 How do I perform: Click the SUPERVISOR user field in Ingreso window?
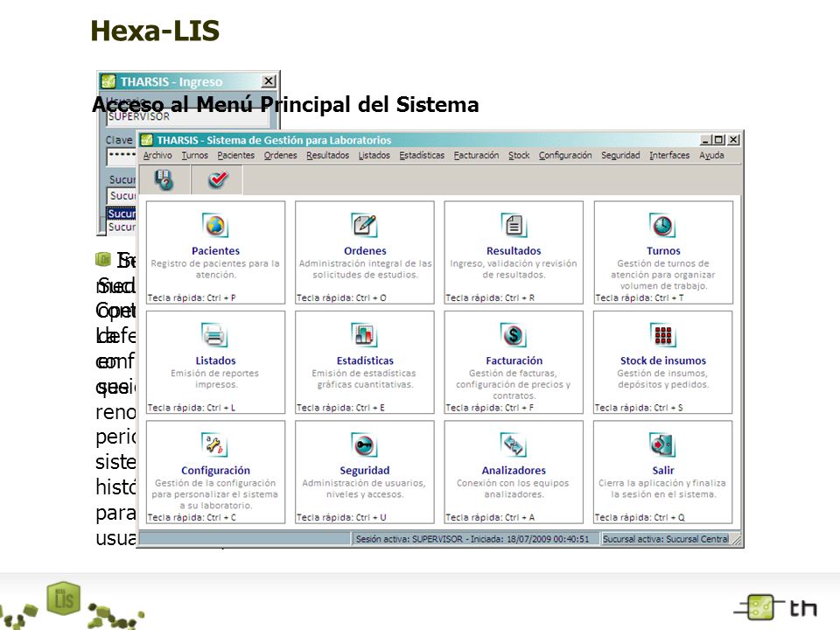tap(187, 117)
